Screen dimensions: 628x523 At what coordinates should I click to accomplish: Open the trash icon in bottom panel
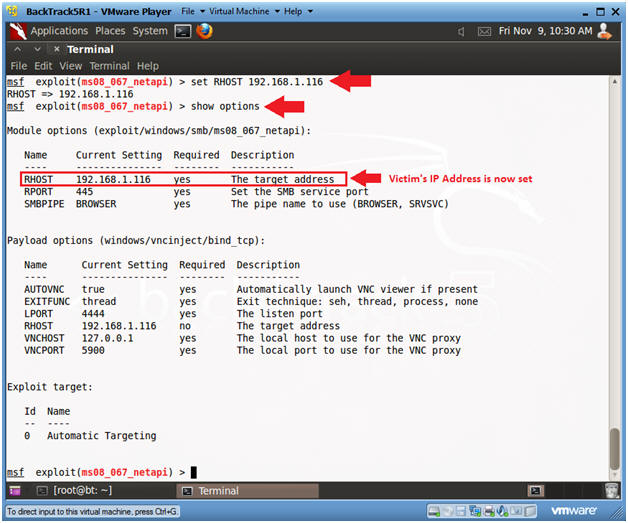[611, 491]
